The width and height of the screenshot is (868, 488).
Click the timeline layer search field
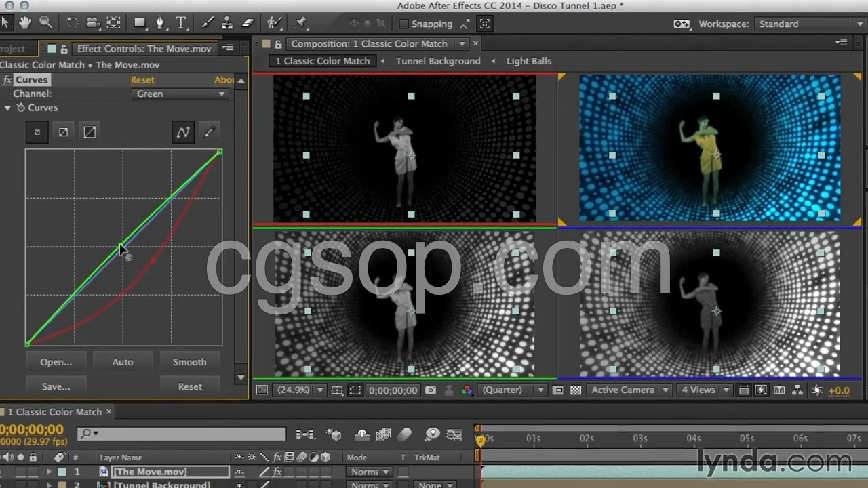183,434
